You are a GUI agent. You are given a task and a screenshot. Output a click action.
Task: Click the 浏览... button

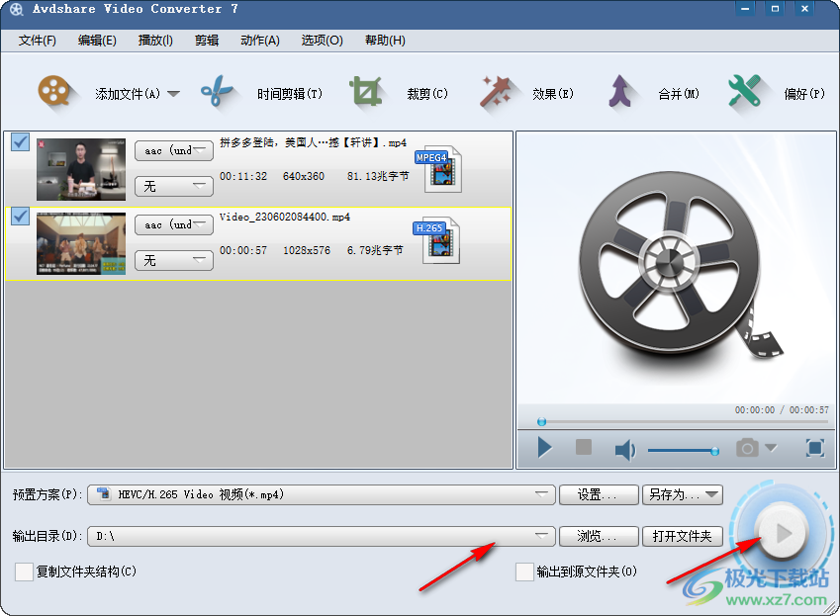(x=599, y=536)
